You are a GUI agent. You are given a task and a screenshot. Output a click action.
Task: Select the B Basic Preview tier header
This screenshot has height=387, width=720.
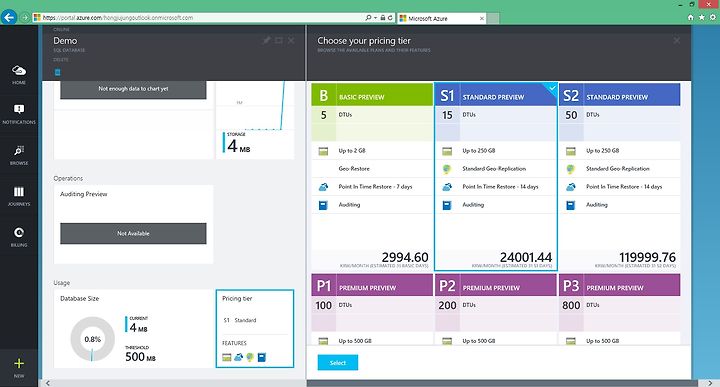tap(372, 95)
